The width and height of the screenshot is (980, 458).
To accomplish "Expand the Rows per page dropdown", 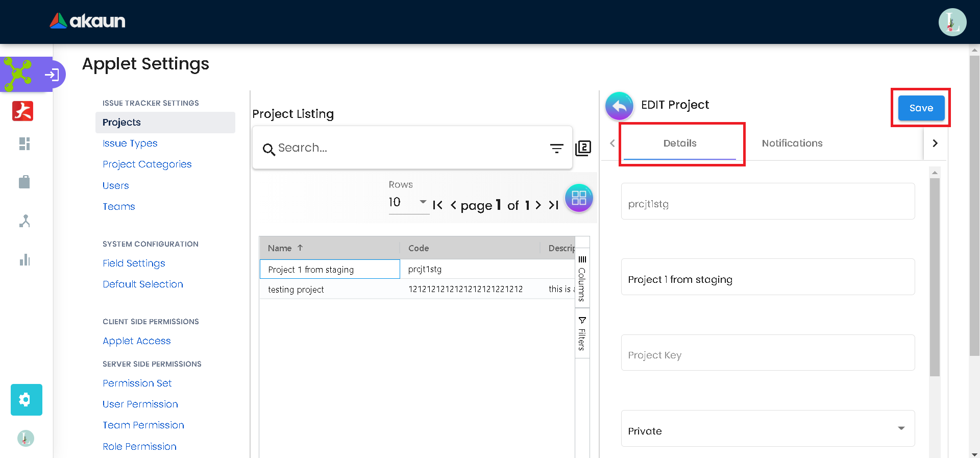I will pos(408,202).
